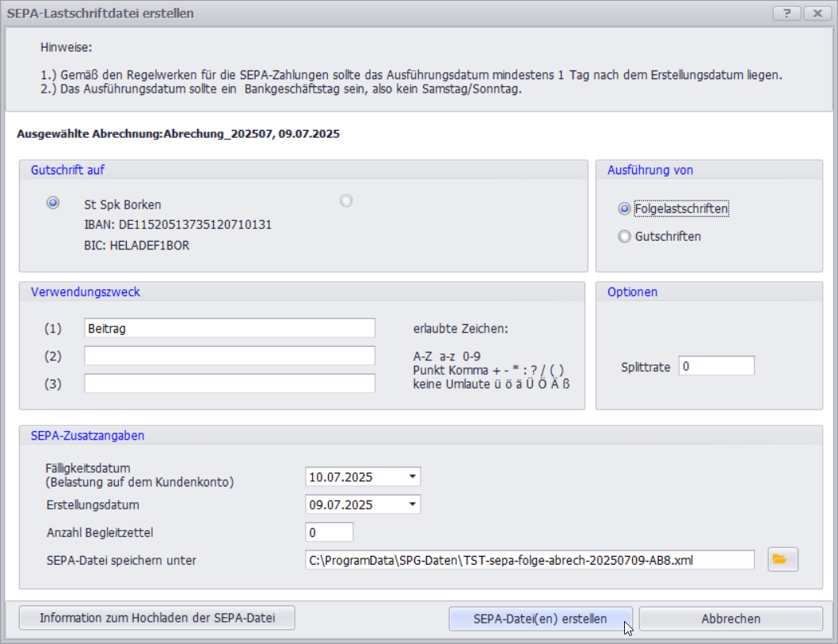The image size is (838, 644).
Task: Choose the St Spk Borken account radio
Action: [x=53, y=203]
